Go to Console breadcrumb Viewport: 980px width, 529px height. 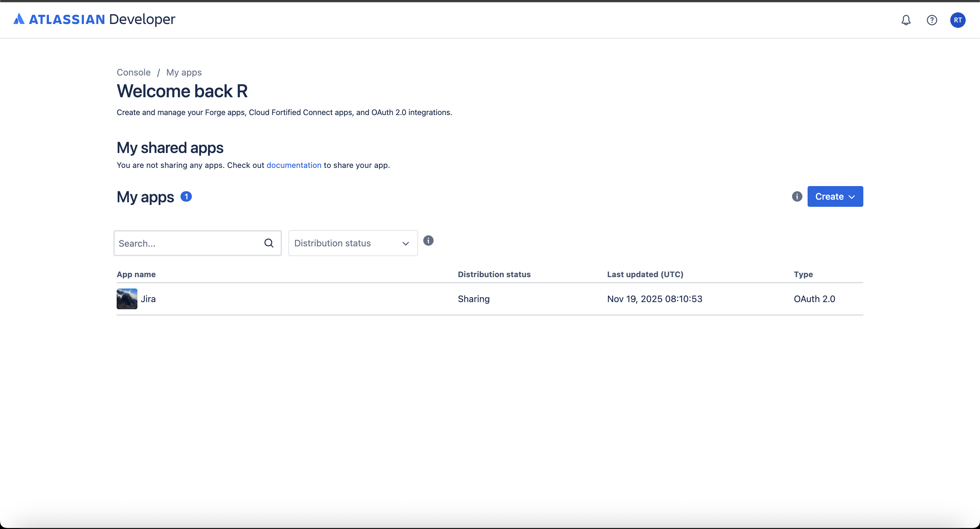pyautogui.click(x=134, y=72)
